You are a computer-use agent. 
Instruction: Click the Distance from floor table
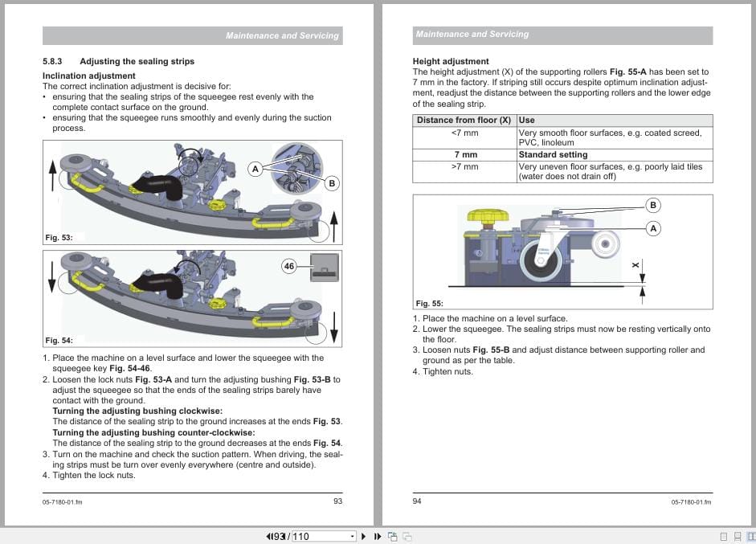(561, 149)
